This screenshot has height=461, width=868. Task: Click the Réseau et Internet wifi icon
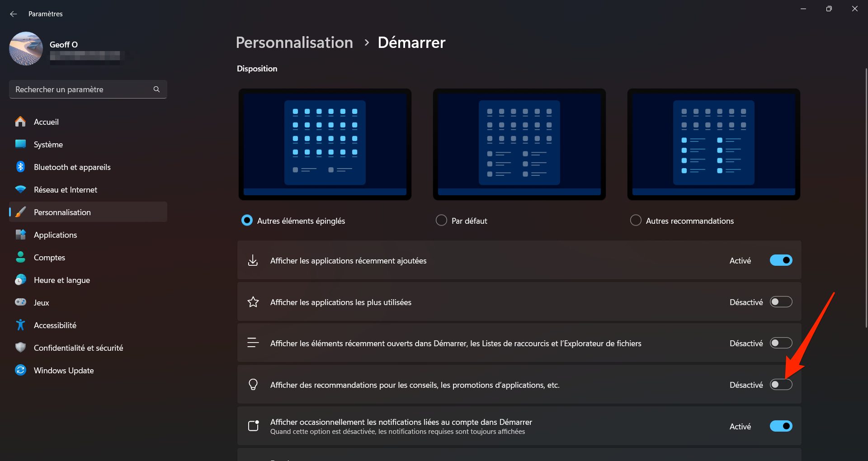20,189
